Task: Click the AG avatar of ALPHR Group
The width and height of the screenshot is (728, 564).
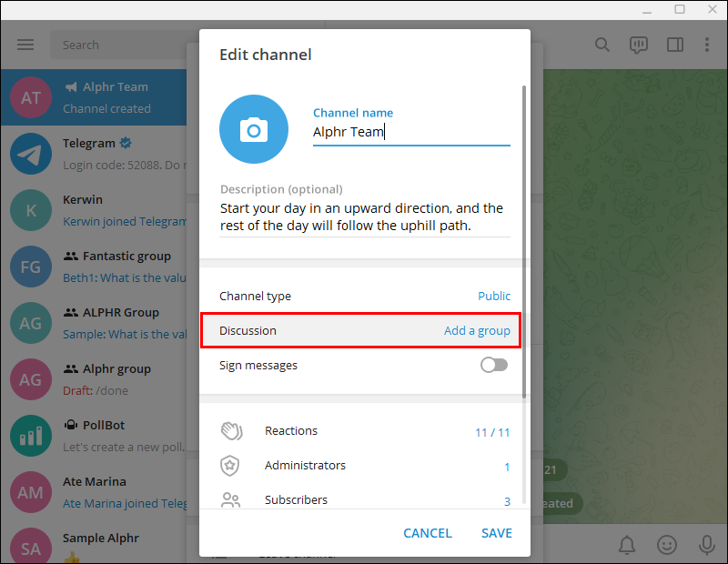Action: (x=31, y=323)
